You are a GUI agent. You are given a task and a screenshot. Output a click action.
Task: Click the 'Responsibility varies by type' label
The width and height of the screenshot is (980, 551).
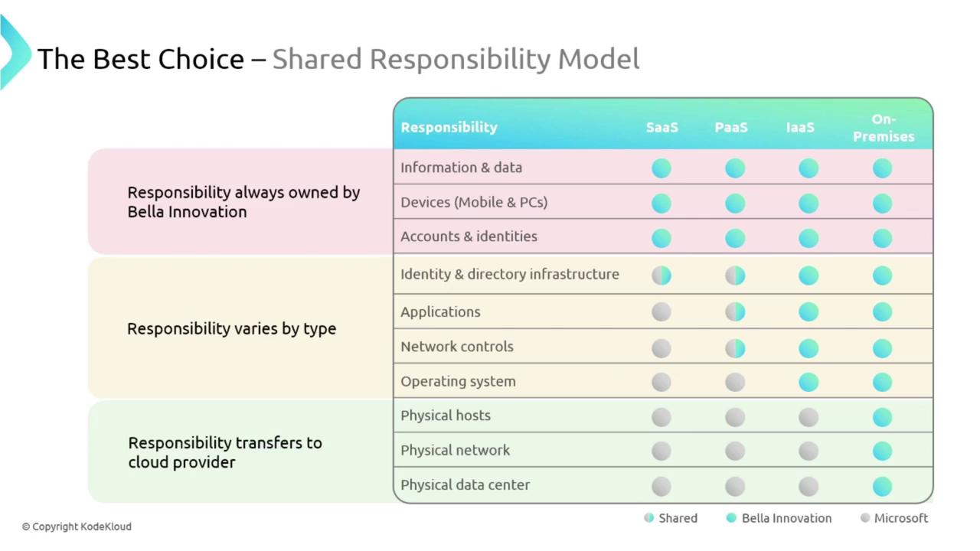pos(231,329)
